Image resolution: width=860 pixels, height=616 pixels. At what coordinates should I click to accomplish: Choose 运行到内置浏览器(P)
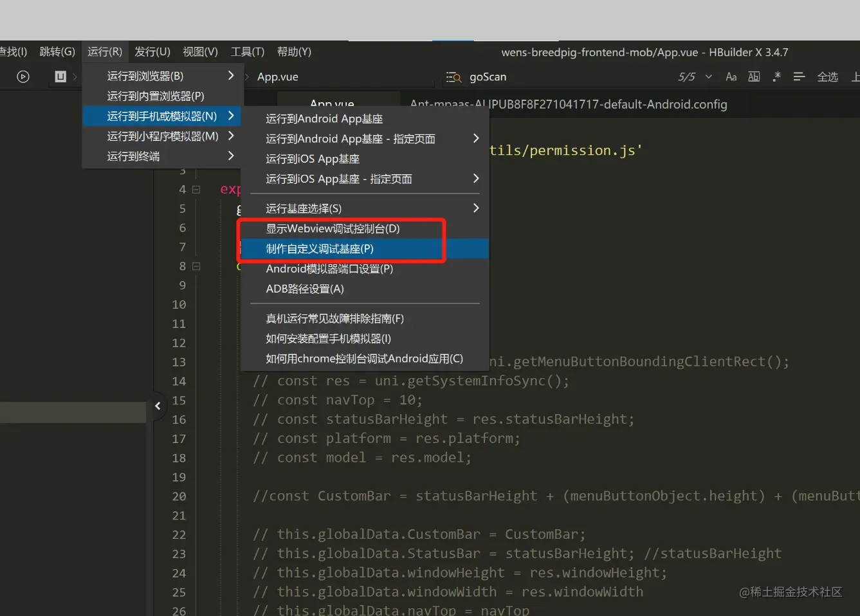pyautogui.click(x=163, y=96)
